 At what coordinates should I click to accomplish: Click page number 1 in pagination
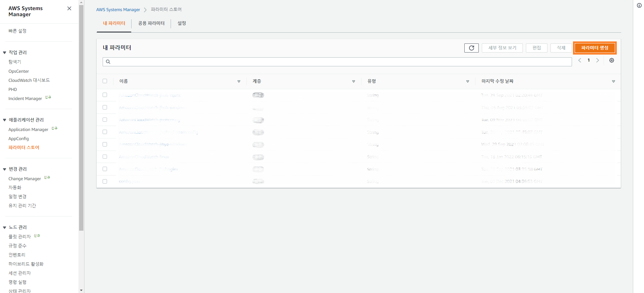pyautogui.click(x=588, y=60)
